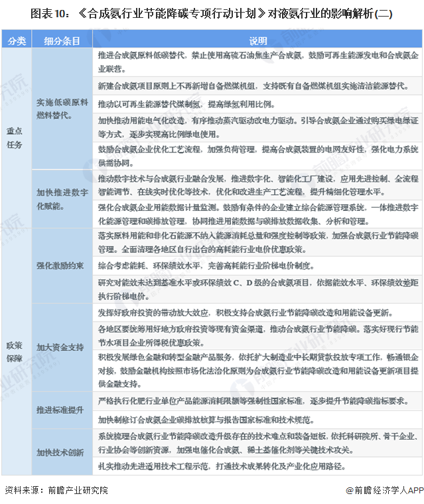
Task: Click the 政策保障 category cell
Action: (17, 351)
